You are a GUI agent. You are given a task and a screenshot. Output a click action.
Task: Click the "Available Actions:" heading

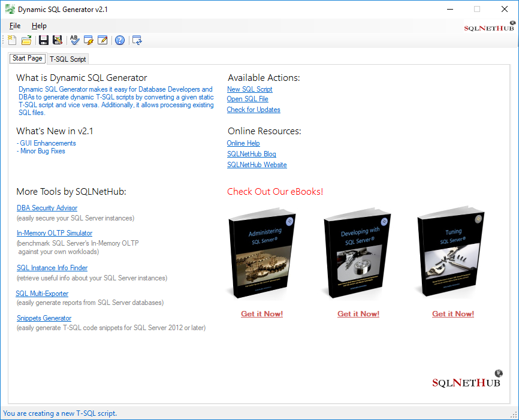264,78
